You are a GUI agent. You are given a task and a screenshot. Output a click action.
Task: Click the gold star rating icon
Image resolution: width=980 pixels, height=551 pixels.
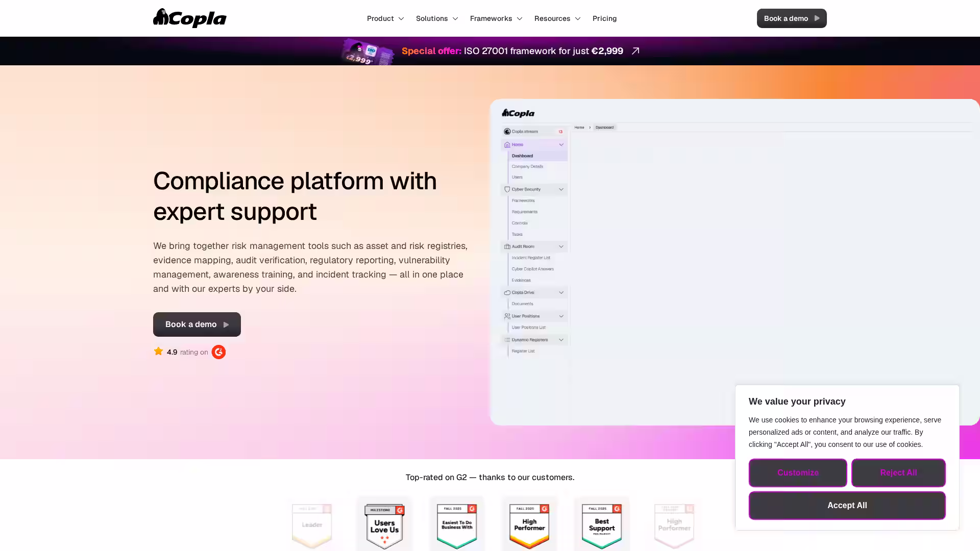pyautogui.click(x=158, y=352)
